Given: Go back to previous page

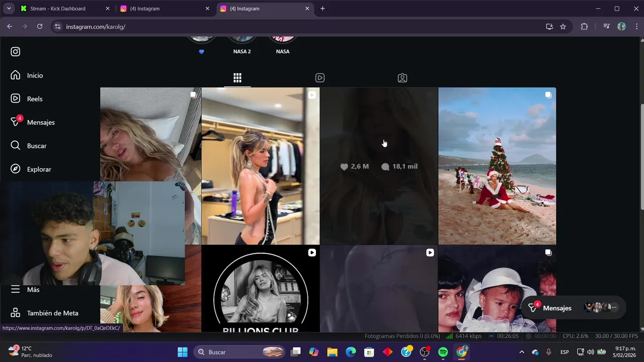Looking at the screenshot, I should (x=10, y=27).
